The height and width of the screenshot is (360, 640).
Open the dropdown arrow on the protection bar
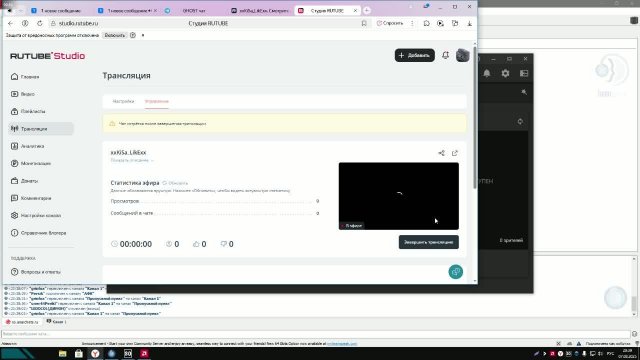pos(143,35)
